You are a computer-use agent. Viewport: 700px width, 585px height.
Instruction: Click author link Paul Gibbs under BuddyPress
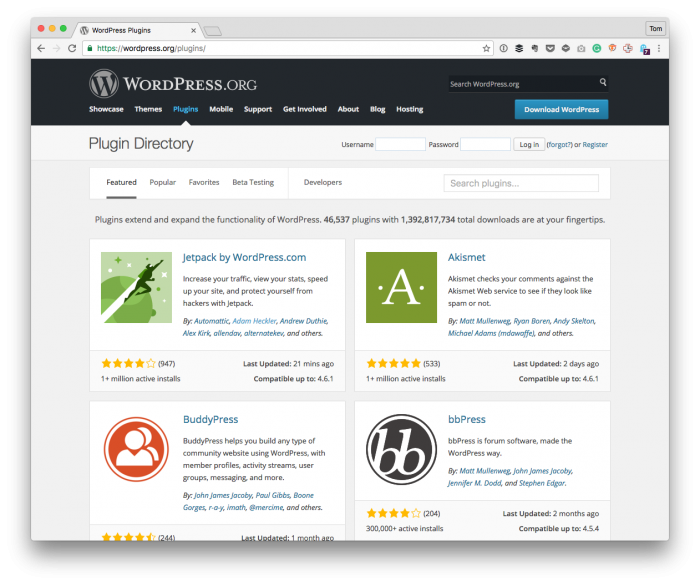[273, 495]
